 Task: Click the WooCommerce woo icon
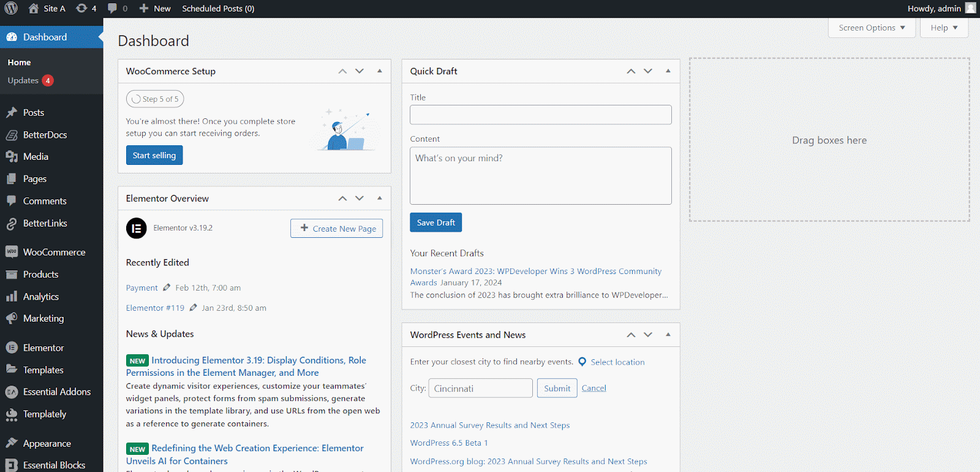pyautogui.click(x=12, y=252)
